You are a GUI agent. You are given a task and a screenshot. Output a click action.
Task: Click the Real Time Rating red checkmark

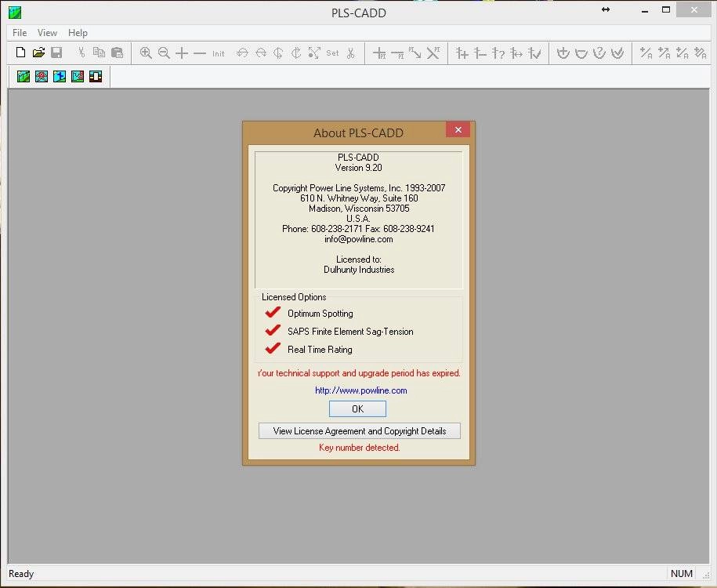tap(273, 348)
